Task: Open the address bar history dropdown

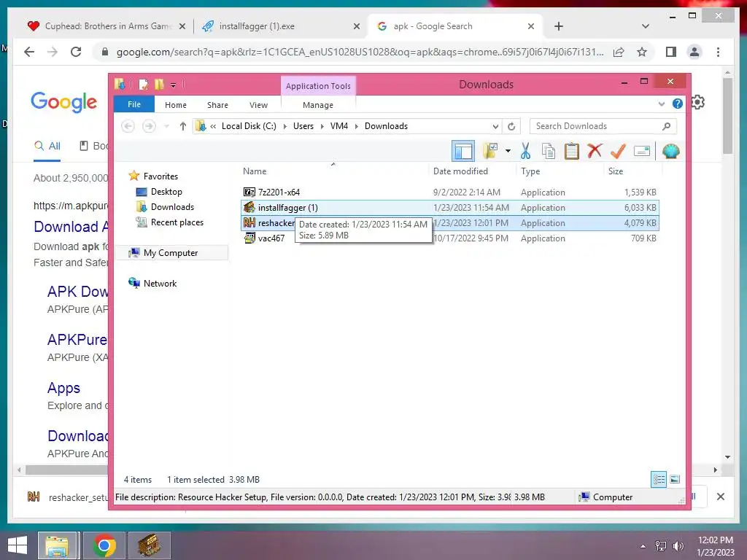Action: 495,126
